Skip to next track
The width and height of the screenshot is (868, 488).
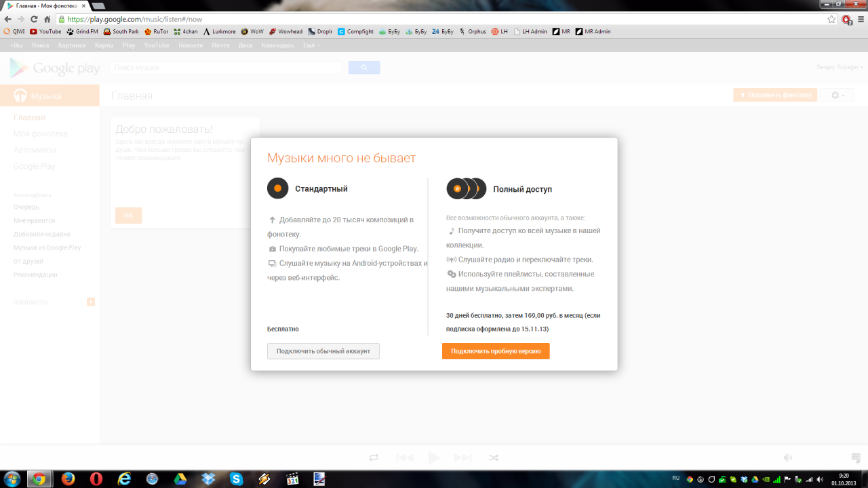coord(462,457)
